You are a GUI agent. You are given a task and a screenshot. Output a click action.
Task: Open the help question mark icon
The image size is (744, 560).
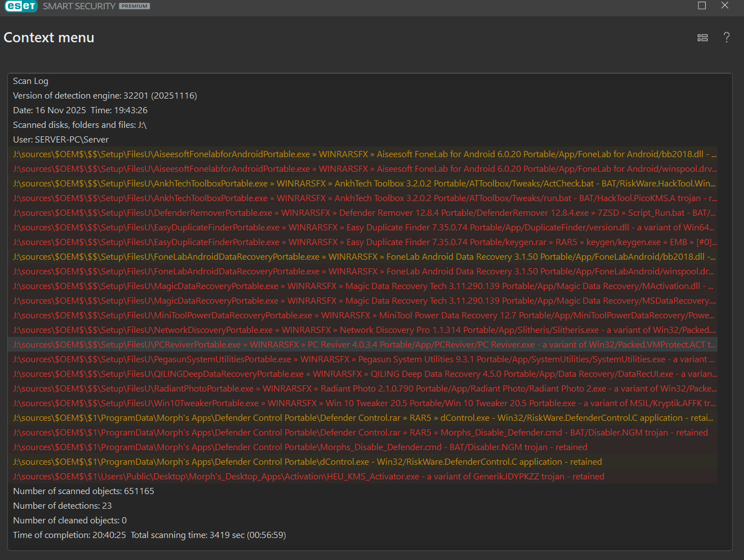click(727, 38)
